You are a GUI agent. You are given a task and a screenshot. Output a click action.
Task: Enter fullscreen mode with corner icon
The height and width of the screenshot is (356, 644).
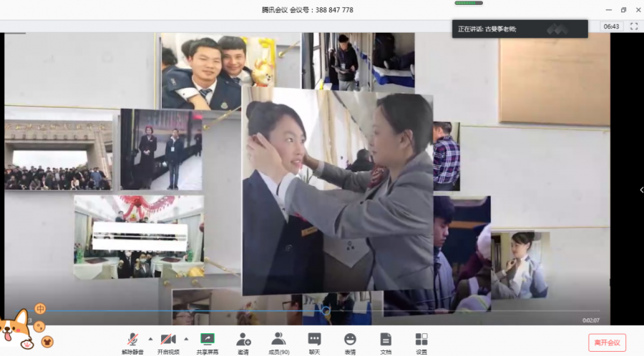click(x=633, y=26)
